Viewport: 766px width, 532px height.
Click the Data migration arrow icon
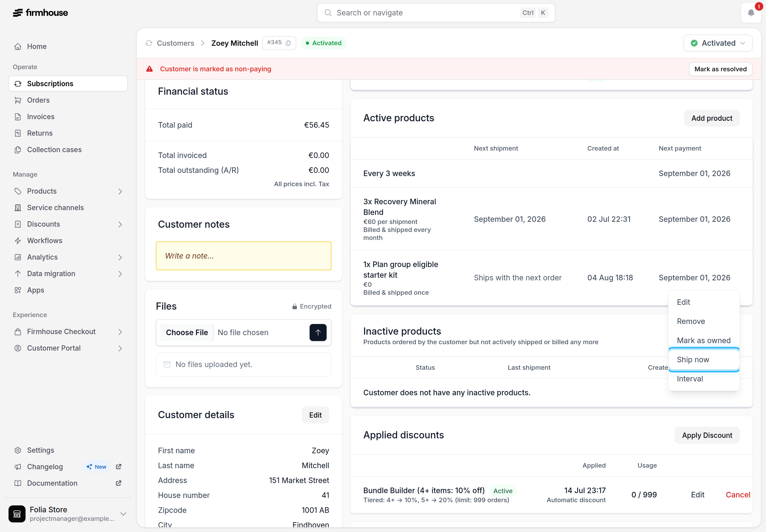(x=18, y=274)
